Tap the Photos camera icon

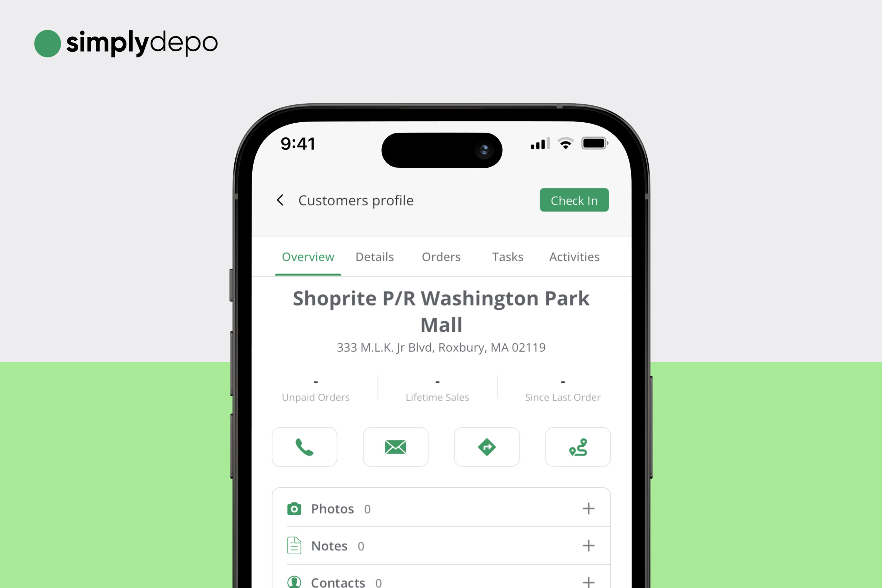click(295, 508)
